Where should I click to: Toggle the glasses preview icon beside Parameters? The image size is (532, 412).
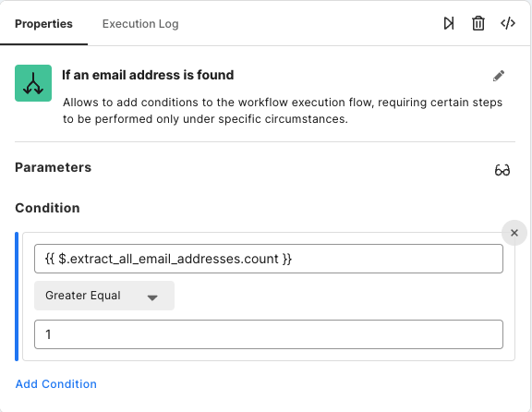point(502,170)
